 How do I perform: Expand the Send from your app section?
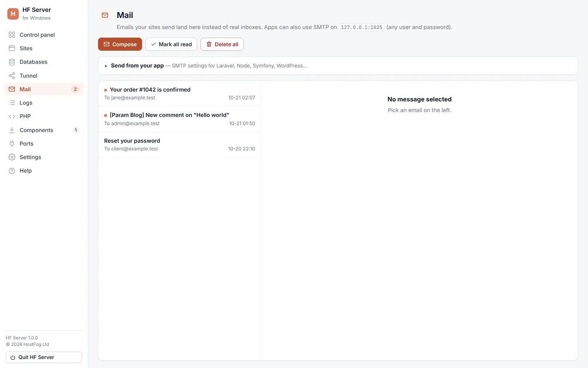tap(338, 65)
